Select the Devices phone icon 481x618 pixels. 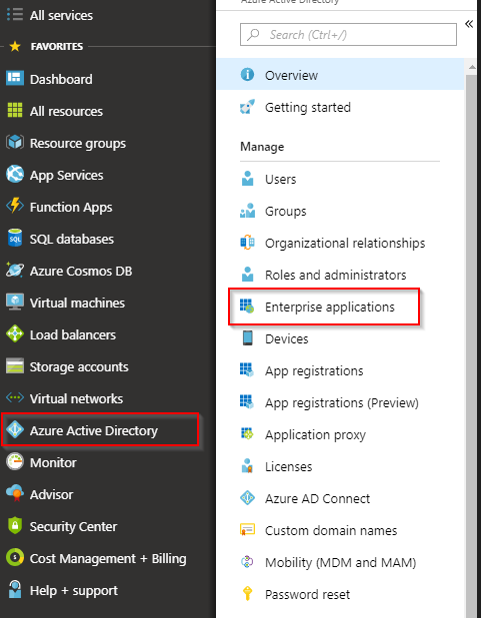point(247,338)
